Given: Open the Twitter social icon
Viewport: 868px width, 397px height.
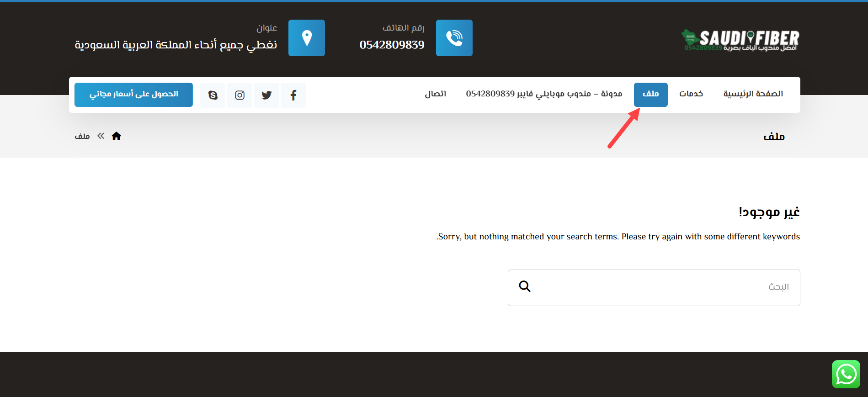Looking at the screenshot, I should 266,95.
